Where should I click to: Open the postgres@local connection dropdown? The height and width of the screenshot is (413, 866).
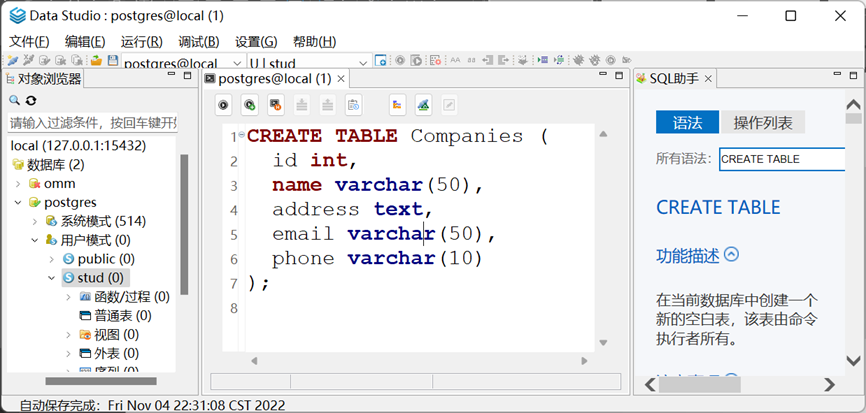coord(237,63)
